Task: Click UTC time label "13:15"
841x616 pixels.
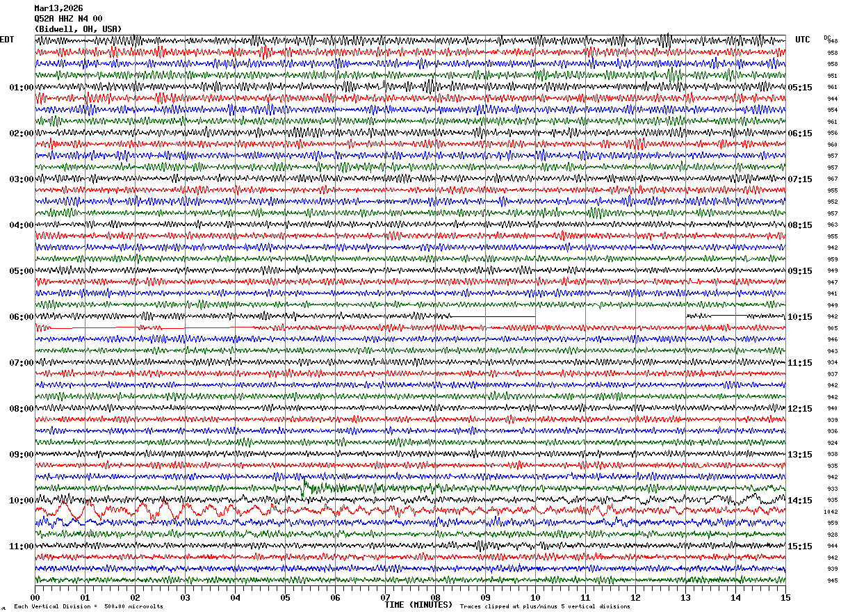Action: [x=800, y=455]
